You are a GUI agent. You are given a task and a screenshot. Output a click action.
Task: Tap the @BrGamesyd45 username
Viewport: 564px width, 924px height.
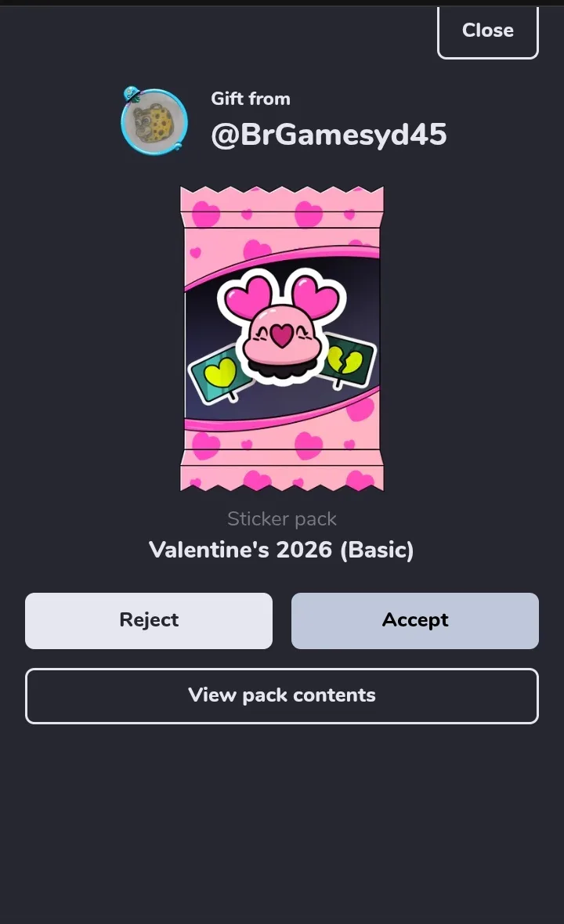(x=329, y=135)
